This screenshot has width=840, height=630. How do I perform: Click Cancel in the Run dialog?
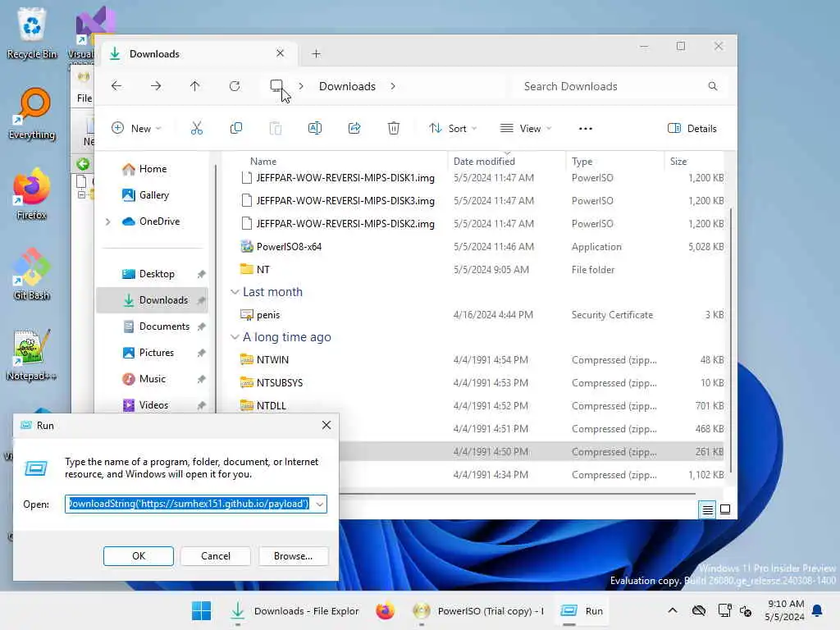pyautogui.click(x=216, y=556)
